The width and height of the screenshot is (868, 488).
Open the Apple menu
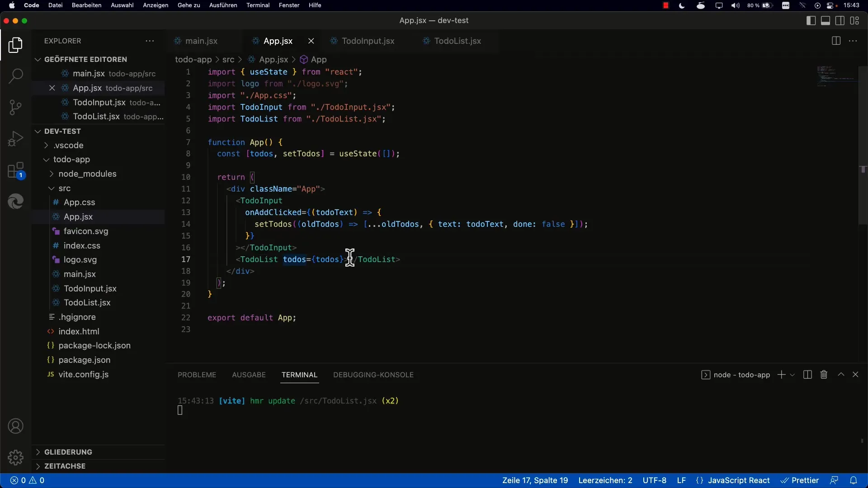pyautogui.click(x=12, y=5)
